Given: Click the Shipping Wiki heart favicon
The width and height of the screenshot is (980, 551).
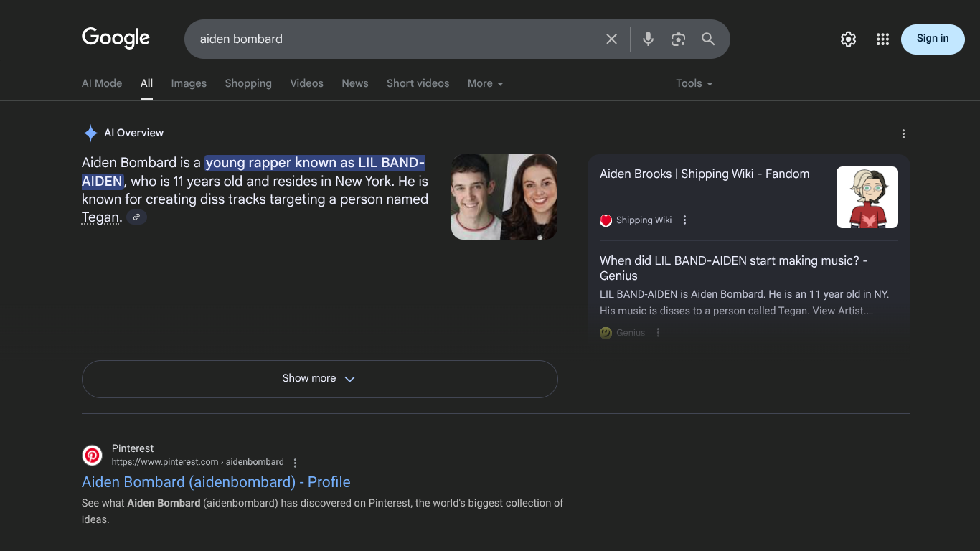Looking at the screenshot, I should coord(606,220).
